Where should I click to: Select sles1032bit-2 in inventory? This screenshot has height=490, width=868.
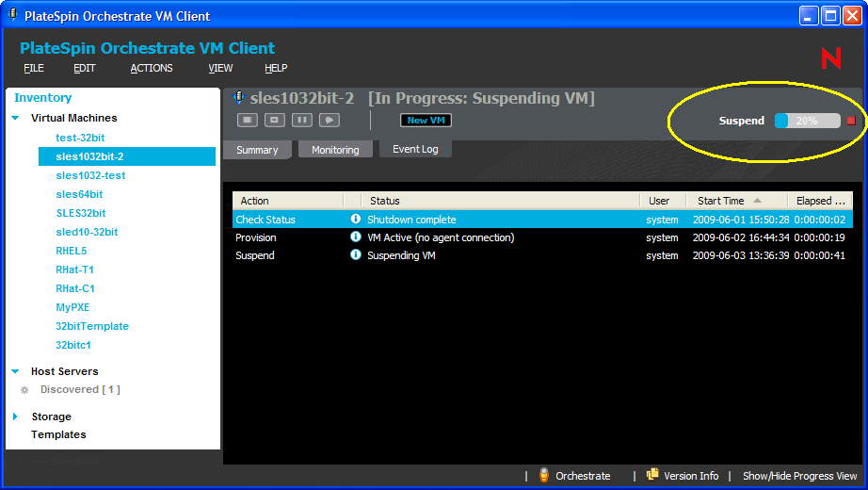[127, 156]
